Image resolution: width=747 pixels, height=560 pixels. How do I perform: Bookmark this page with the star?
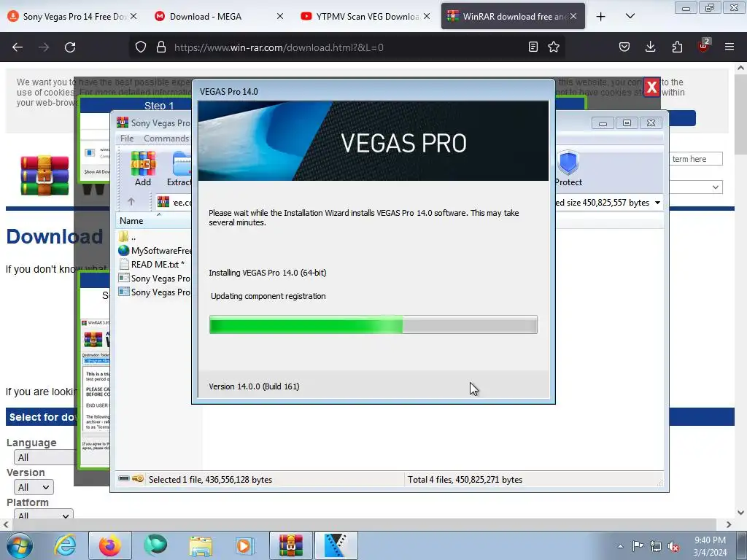tap(554, 47)
